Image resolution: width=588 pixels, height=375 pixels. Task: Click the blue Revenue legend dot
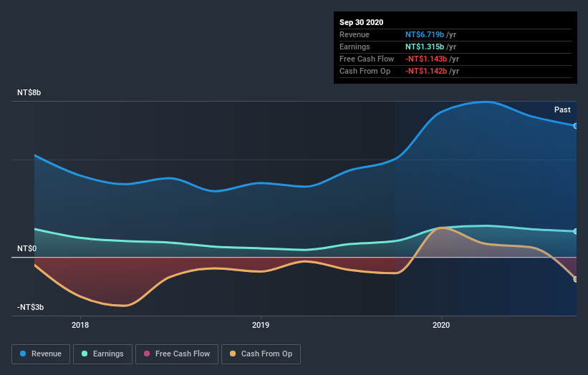tap(23, 354)
